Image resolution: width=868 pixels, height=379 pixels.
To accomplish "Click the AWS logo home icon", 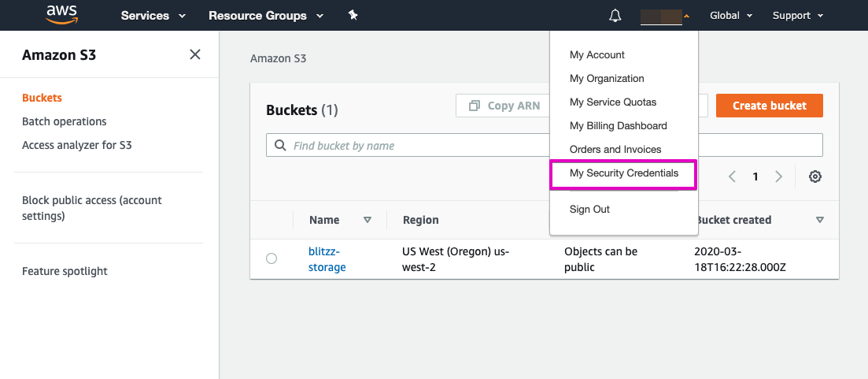I will (61, 15).
